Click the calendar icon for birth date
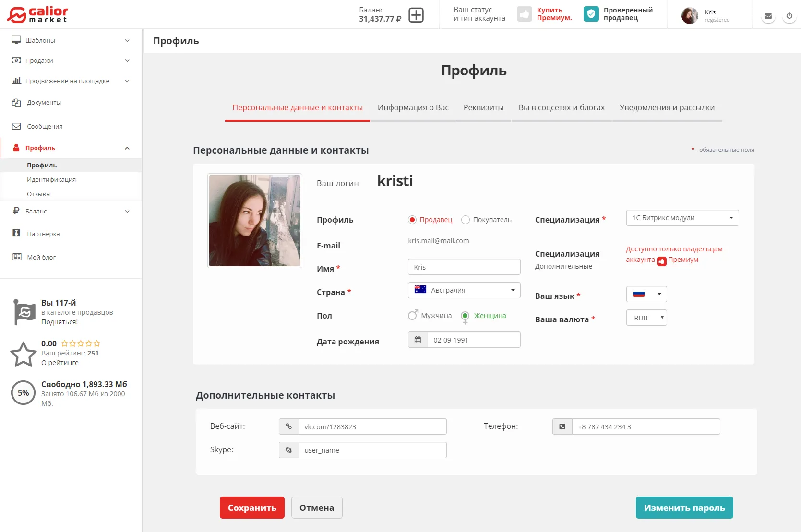801x532 pixels. pos(418,340)
